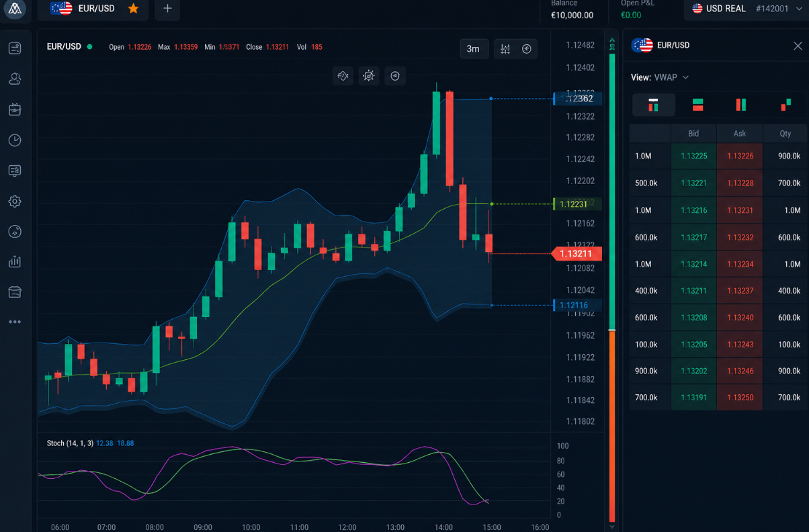Click the Qty column header
The image size is (809, 532).
785,134
